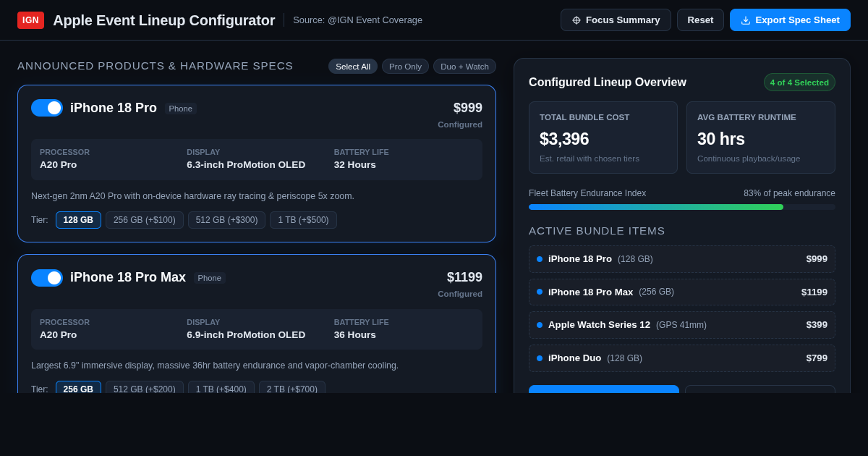Click the Fleet Battery Endurance progress bar
868x456 pixels.
(682, 207)
